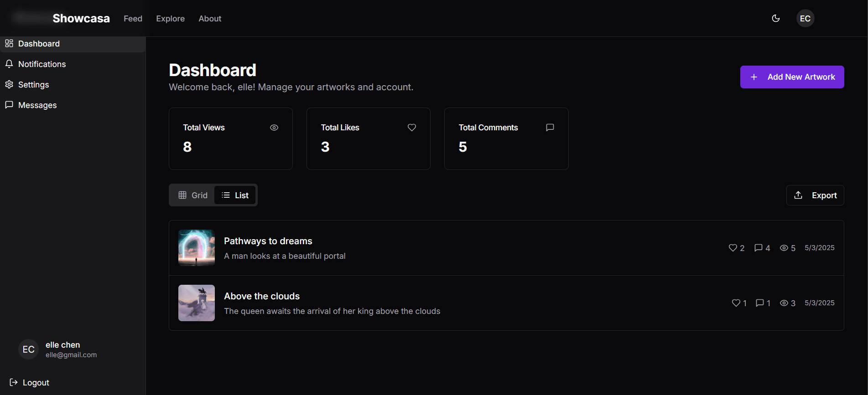Click comment icon on Above the clouds row
The height and width of the screenshot is (395, 868).
(760, 303)
